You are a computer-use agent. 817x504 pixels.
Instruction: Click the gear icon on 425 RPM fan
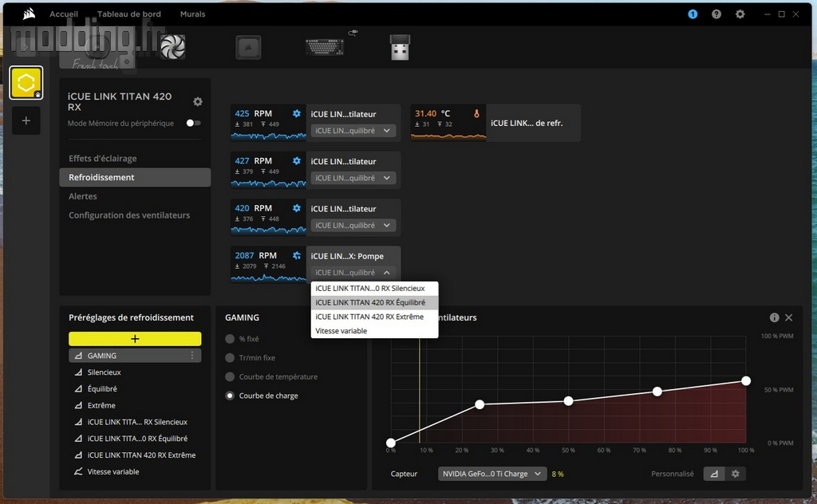(297, 113)
